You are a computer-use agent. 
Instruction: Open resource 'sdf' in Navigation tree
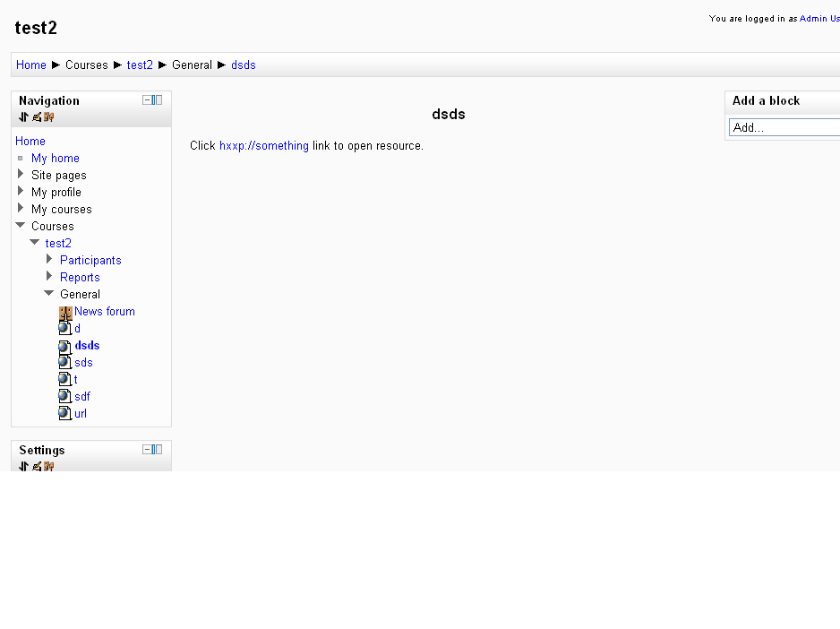point(82,397)
